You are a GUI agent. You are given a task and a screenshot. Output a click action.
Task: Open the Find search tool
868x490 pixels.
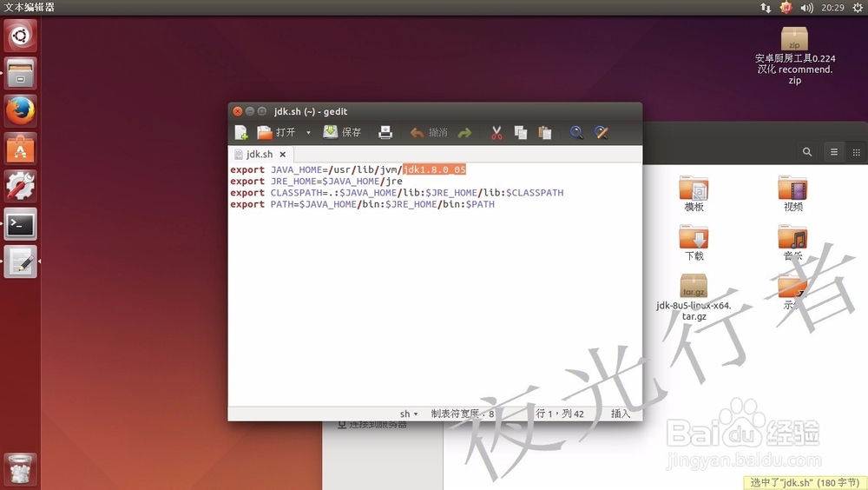point(576,132)
